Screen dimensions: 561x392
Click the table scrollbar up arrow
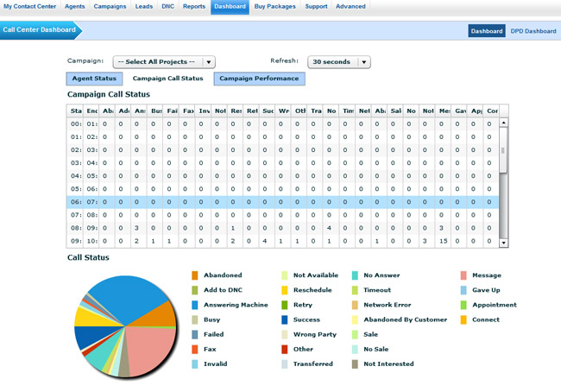pyautogui.click(x=503, y=123)
